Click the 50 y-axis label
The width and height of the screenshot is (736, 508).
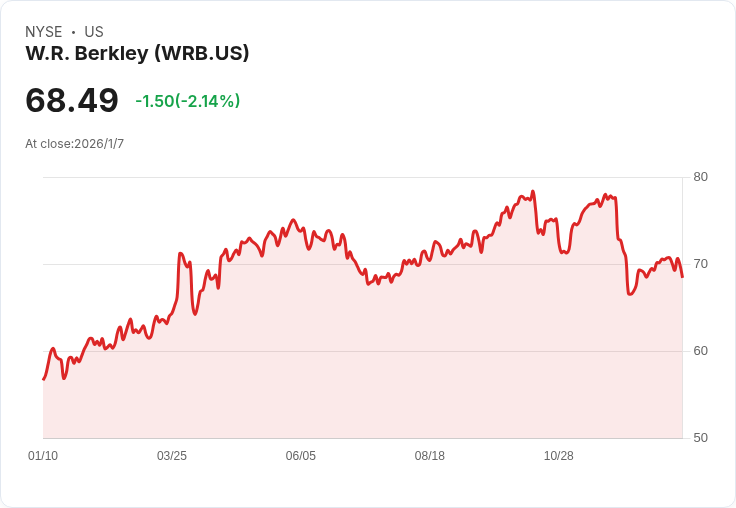pos(700,438)
